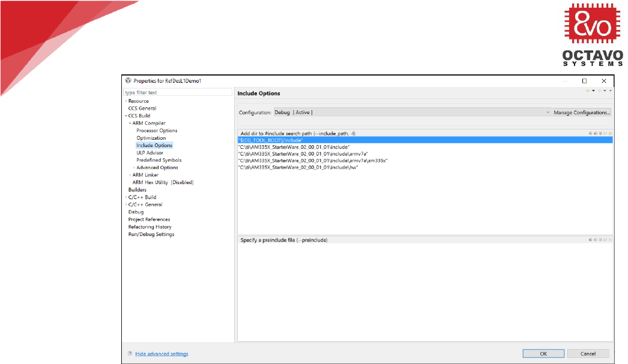Select the include\hw path entry
628x364 pixels.
[425, 167]
